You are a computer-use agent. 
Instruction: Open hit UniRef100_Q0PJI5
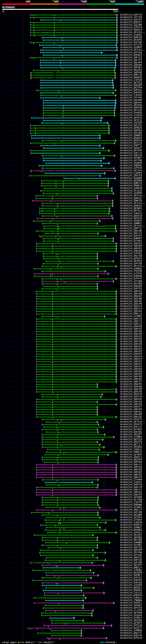(x=131, y=15)
